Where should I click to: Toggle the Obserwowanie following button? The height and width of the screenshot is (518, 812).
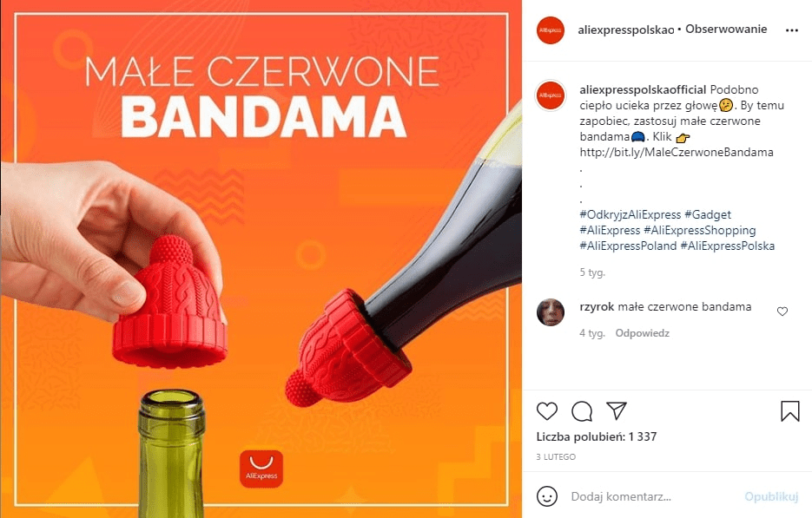click(726, 29)
